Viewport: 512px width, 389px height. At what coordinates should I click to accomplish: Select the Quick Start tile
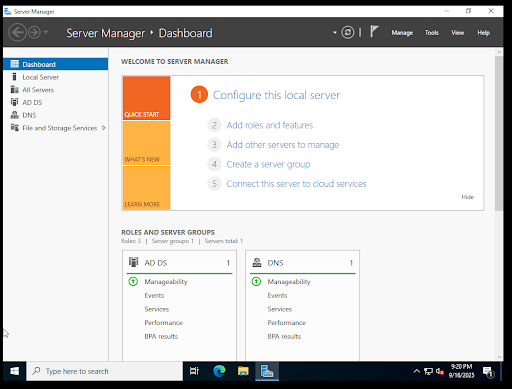pos(146,98)
